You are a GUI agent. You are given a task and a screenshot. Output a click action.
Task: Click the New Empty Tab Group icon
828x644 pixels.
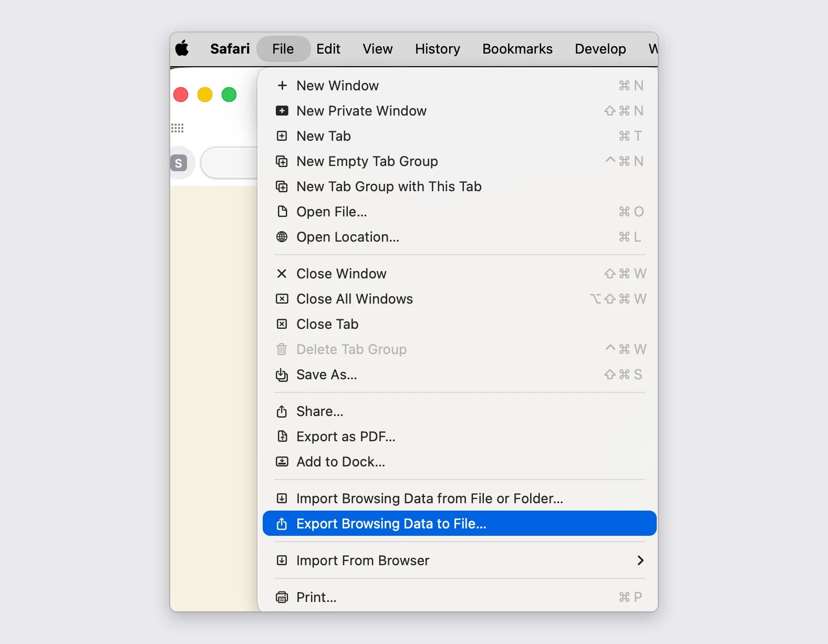282,161
